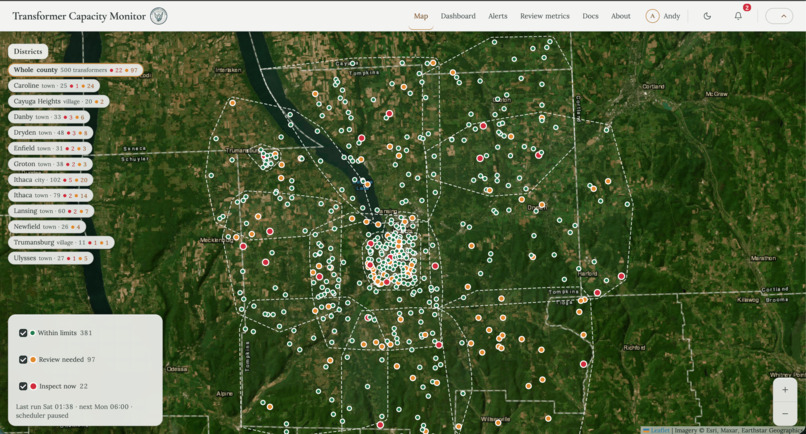
Task: Click the Transformer Capacity Monitor title
Action: [x=79, y=16]
